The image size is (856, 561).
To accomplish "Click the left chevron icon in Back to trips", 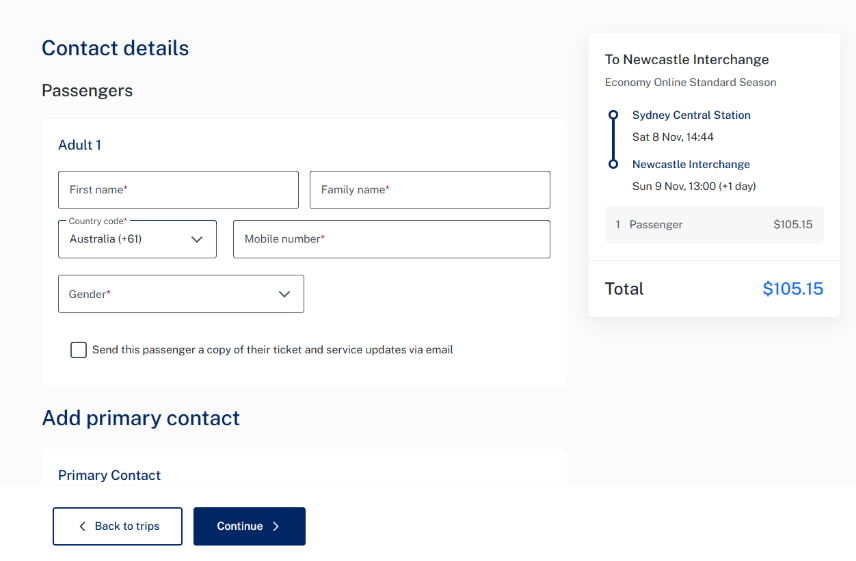I will click(x=82, y=526).
